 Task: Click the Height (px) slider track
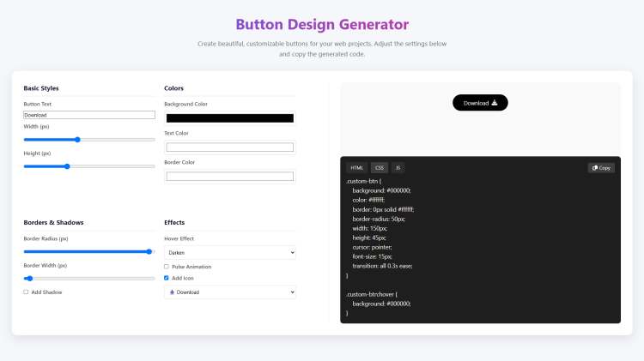coord(89,166)
